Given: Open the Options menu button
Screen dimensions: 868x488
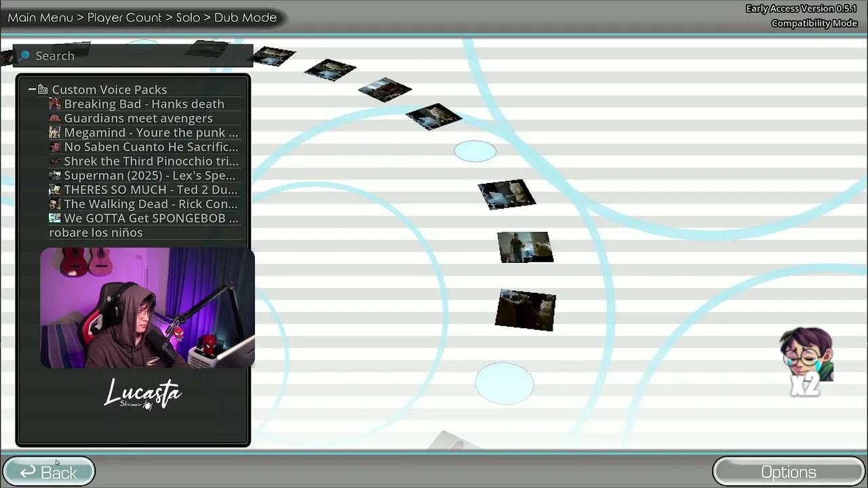Looking at the screenshot, I should (x=789, y=472).
